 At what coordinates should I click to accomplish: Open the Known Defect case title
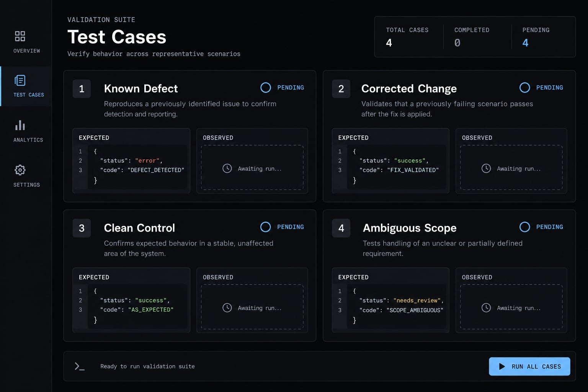(141, 88)
